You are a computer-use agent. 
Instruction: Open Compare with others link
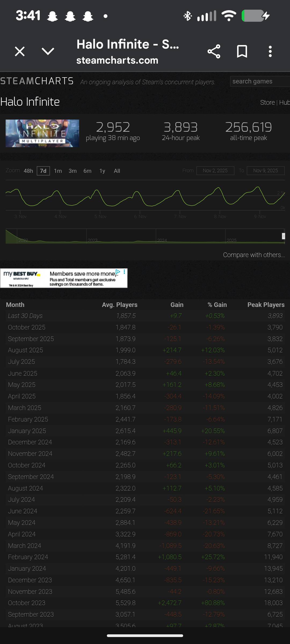254,255
